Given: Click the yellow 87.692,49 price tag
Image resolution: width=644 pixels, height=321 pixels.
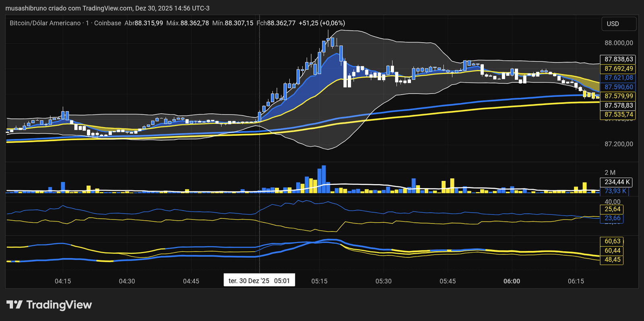Looking at the screenshot, I should tap(618, 68).
